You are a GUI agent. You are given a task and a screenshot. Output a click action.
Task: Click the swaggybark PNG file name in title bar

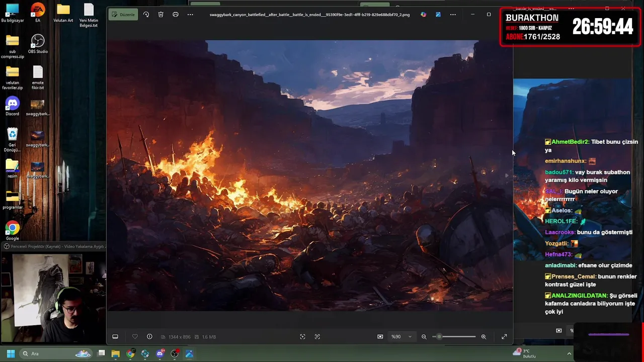click(x=309, y=15)
